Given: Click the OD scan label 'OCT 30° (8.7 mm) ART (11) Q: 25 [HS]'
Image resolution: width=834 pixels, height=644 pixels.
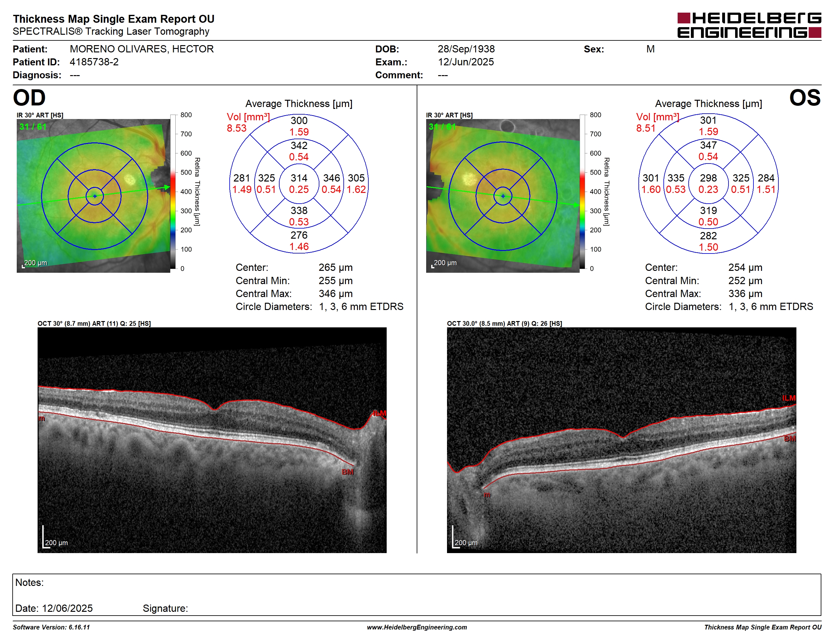Looking at the screenshot, I should tap(94, 324).
